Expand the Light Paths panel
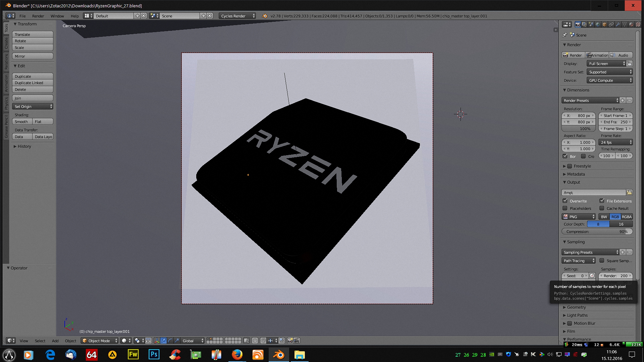 pos(577,315)
